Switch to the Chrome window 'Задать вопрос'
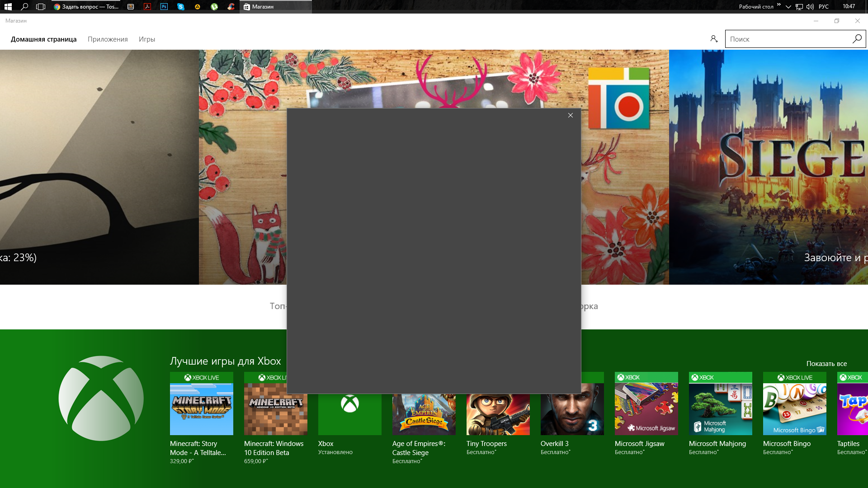The image size is (868, 488). [x=86, y=7]
